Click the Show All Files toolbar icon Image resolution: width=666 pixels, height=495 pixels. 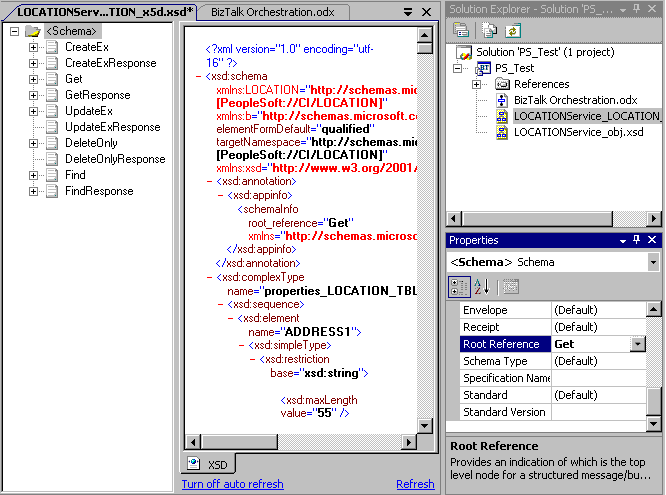pyautogui.click(x=489, y=30)
